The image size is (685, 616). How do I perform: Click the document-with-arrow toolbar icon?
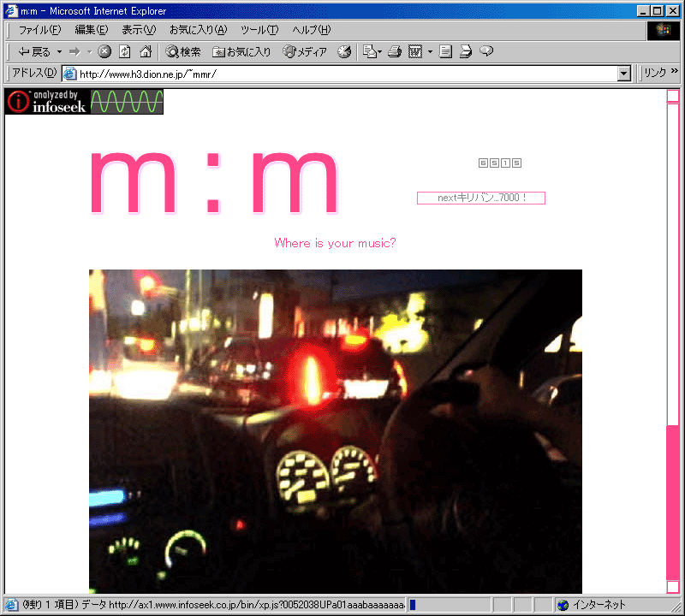(466, 51)
